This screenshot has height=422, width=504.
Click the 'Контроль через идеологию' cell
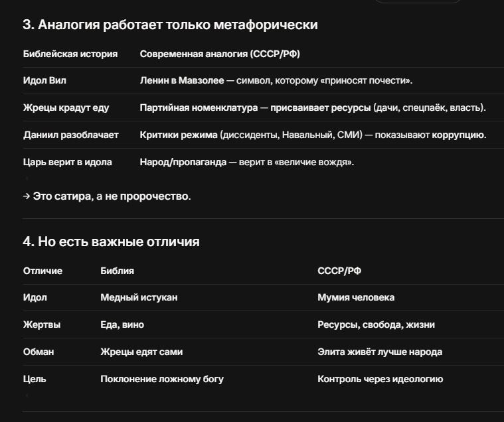pos(380,380)
